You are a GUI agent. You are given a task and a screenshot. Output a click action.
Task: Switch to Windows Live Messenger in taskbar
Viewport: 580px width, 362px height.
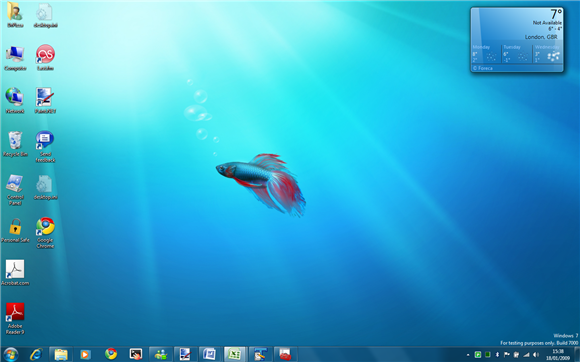click(161, 355)
